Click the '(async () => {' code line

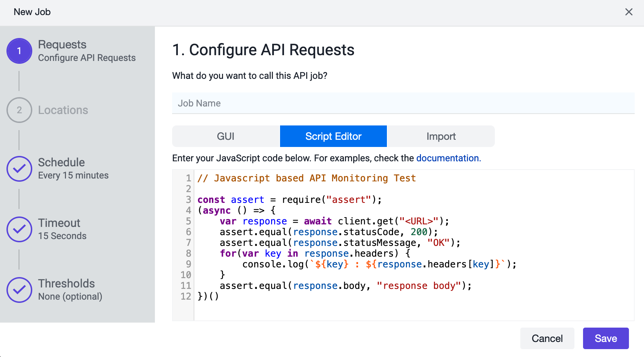237,210
